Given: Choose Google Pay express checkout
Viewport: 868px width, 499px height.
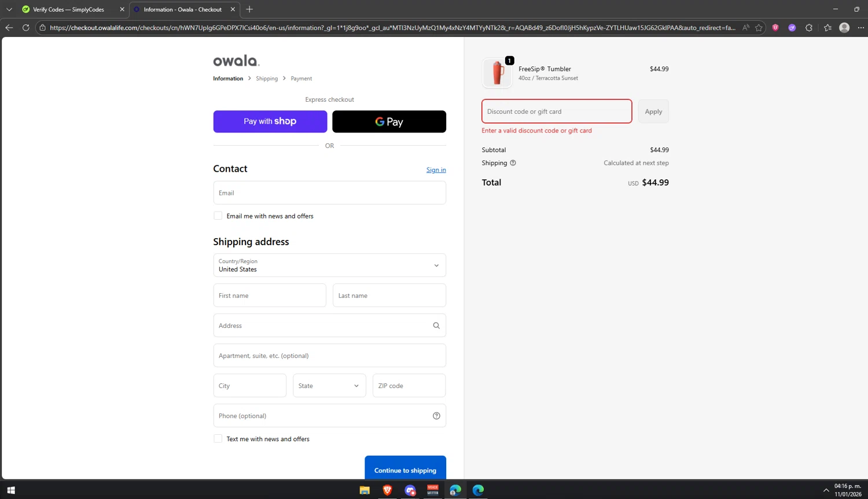Looking at the screenshot, I should point(389,121).
